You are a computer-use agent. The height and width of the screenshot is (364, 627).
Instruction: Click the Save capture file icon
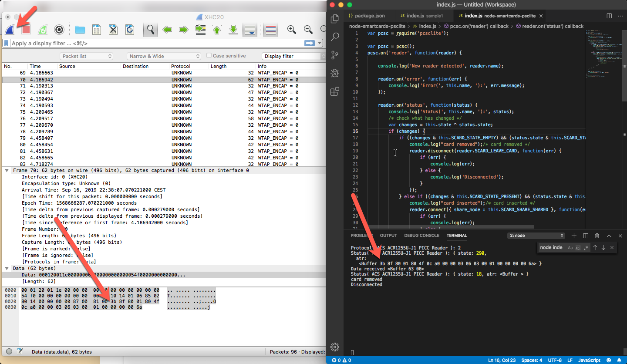tap(97, 30)
